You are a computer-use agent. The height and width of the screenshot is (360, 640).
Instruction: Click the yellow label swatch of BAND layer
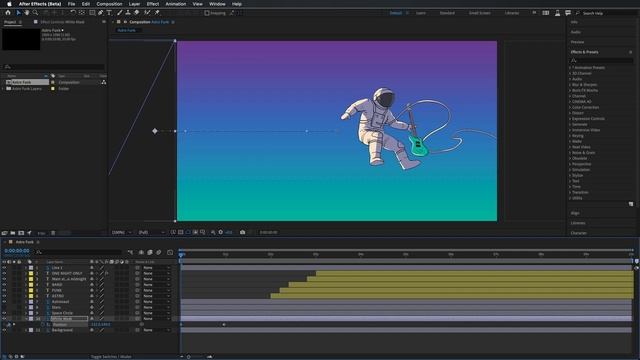(x=31, y=285)
